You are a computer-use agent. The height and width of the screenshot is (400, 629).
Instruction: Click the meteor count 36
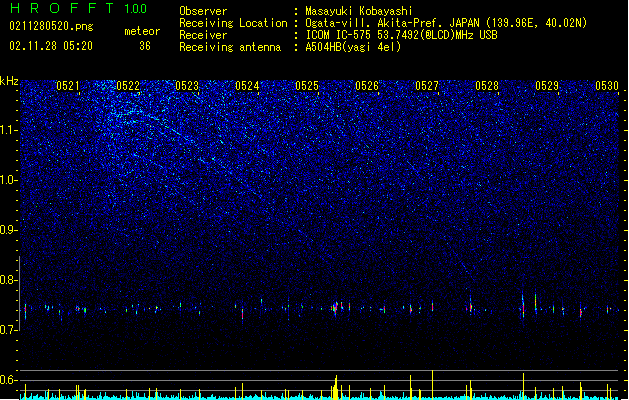(x=145, y=46)
